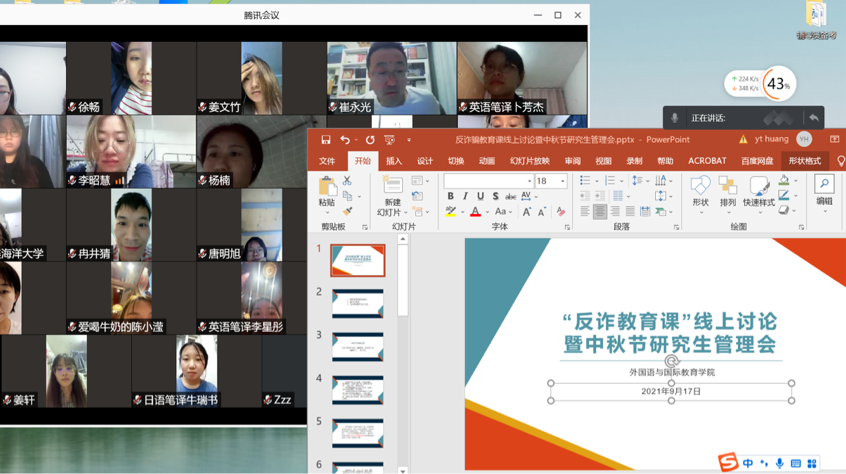Click the Paste clipboard icon
Image resolution: width=846 pixels, height=474 pixels.
(327, 189)
